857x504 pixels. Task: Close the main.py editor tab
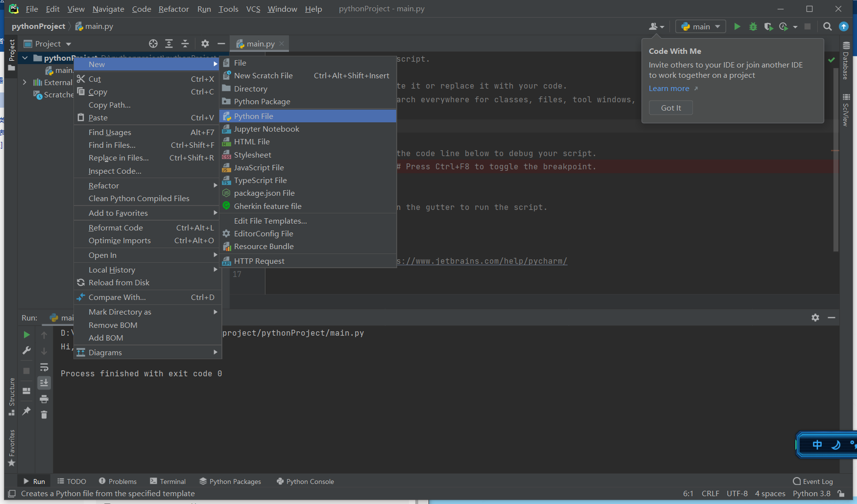(282, 44)
